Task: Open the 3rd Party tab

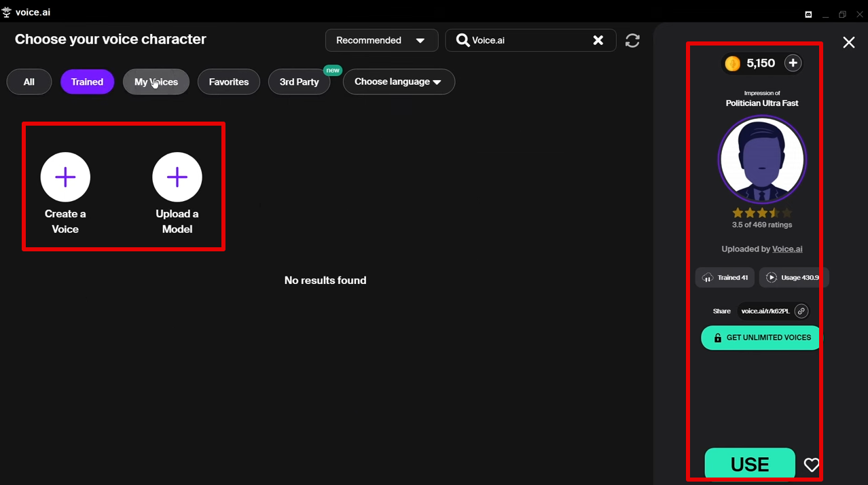Action: tap(299, 82)
